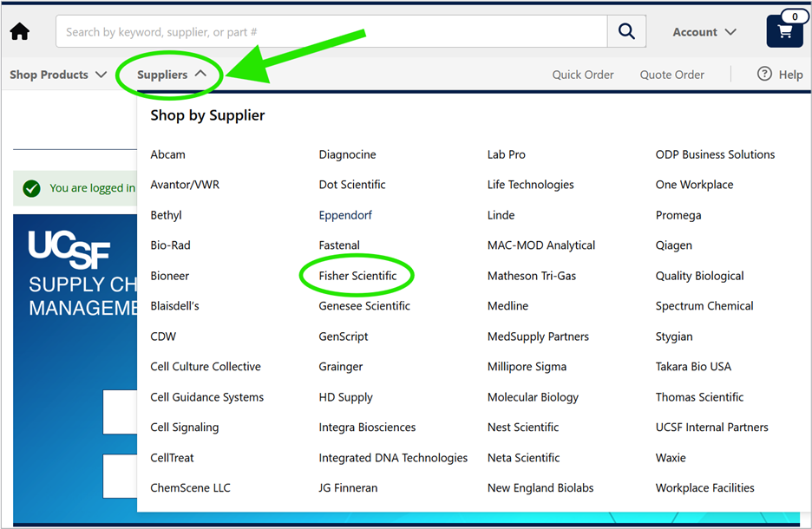
Task: Open Takara Bio USA
Action: click(693, 366)
